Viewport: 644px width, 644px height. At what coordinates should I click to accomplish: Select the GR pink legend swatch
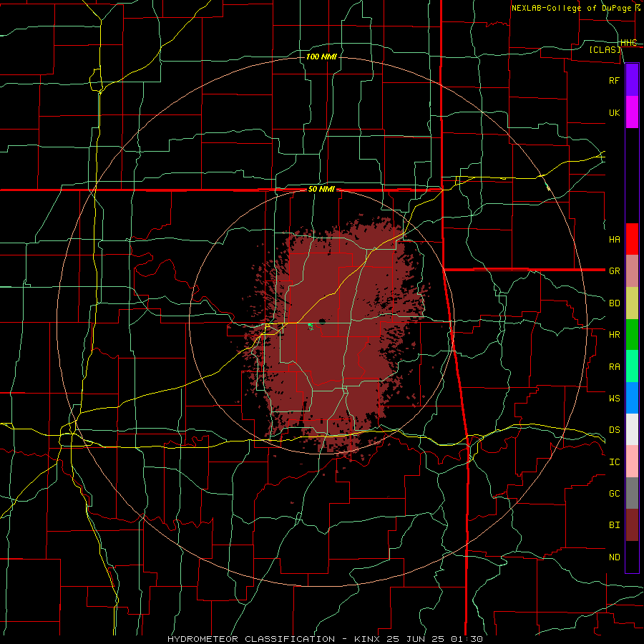(632, 271)
